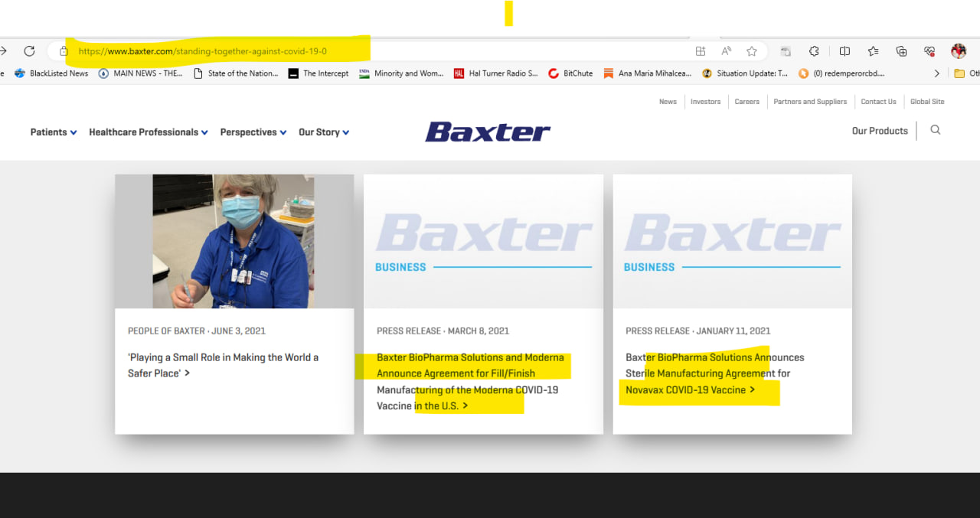Go to the Investors link

pos(705,102)
